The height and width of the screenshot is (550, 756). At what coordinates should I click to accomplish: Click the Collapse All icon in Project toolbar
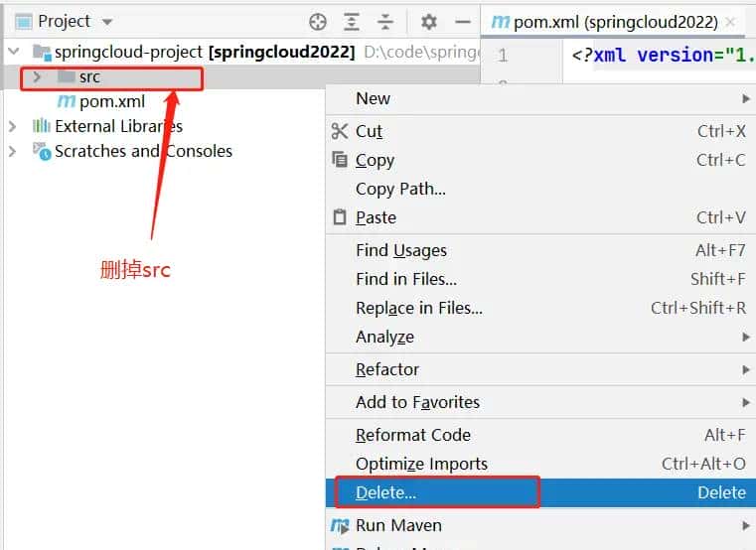pos(384,22)
